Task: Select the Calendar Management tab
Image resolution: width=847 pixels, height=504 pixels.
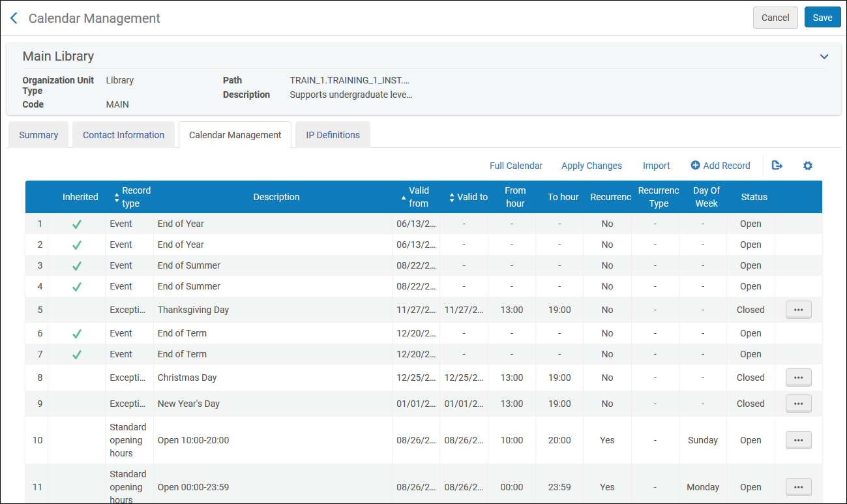Action: [235, 135]
